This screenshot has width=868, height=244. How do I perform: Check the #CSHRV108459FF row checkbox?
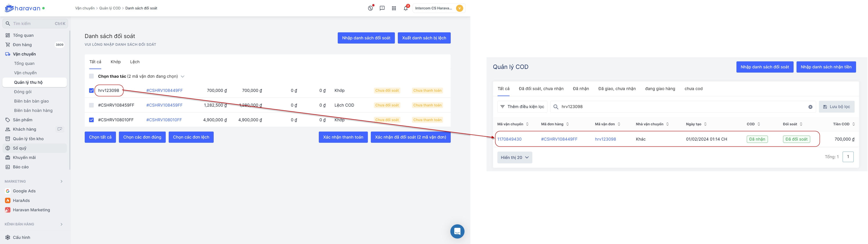[x=91, y=105]
